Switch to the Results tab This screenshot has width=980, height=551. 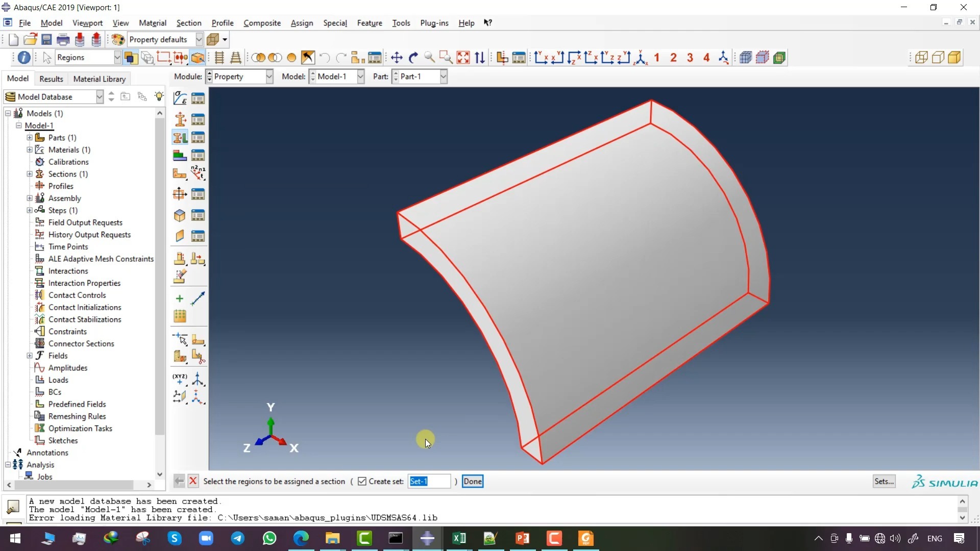[x=51, y=79]
